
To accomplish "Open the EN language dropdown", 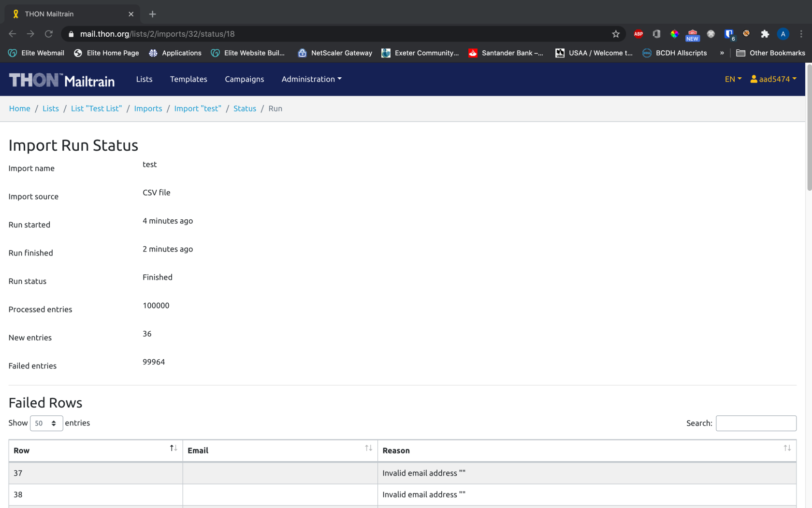I will coord(733,79).
